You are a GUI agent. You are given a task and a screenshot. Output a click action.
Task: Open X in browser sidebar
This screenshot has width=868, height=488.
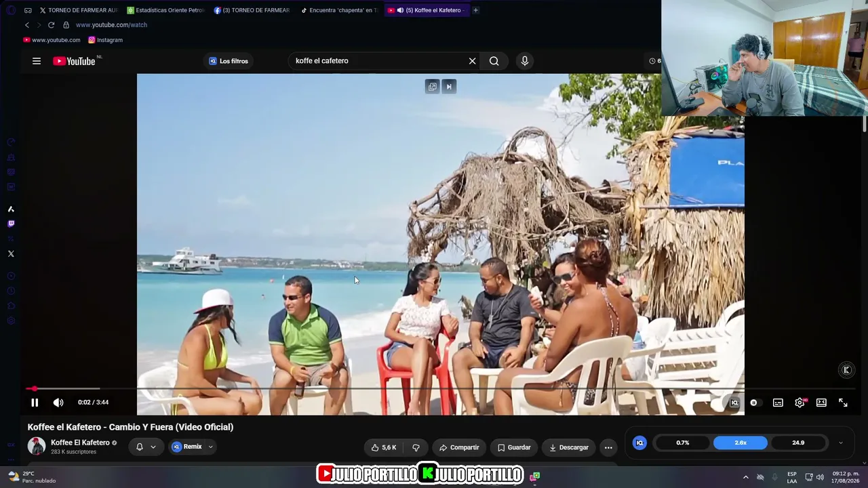[11, 253]
